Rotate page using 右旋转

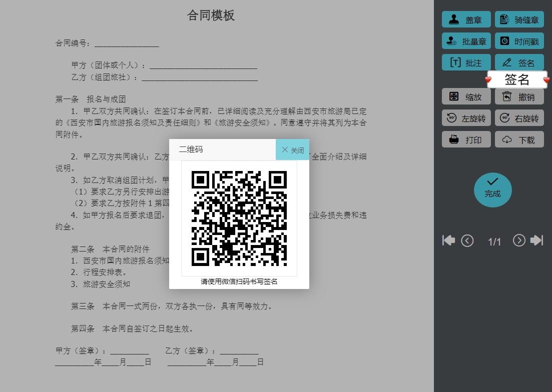[x=519, y=118]
